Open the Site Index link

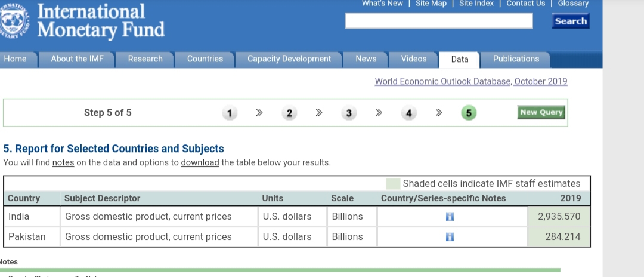click(476, 4)
